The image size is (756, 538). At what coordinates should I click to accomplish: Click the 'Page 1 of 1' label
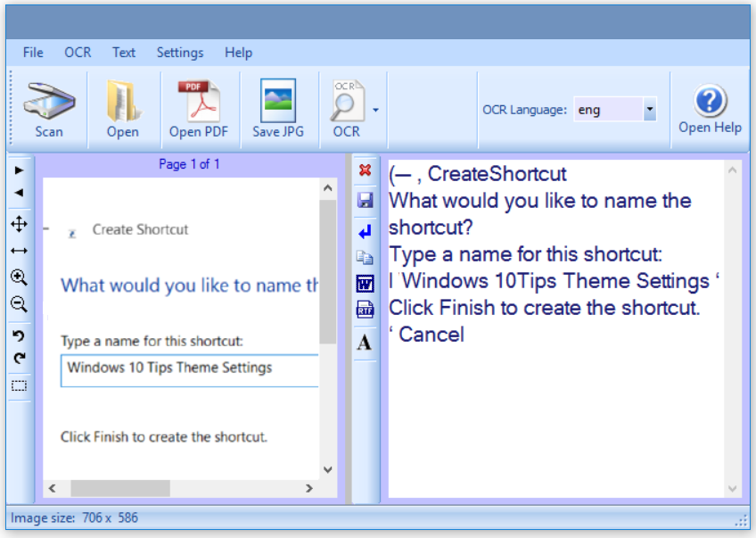coord(189,164)
